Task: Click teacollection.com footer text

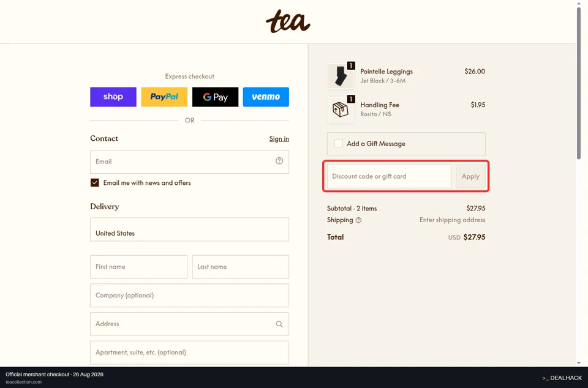Action: point(24,382)
